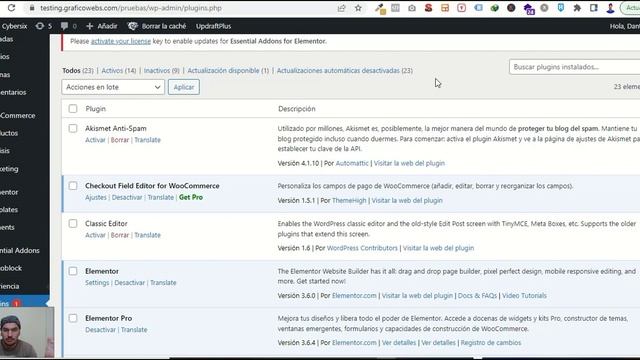Viewport: 640px width, 360px height.
Task: Open the purple 28 badge extension
Action: click(x=529, y=9)
